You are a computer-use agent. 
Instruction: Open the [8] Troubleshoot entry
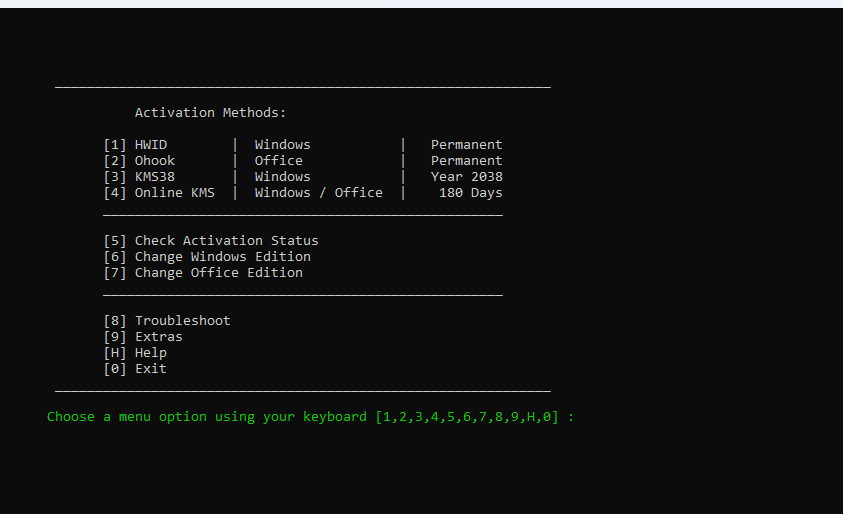(167, 321)
